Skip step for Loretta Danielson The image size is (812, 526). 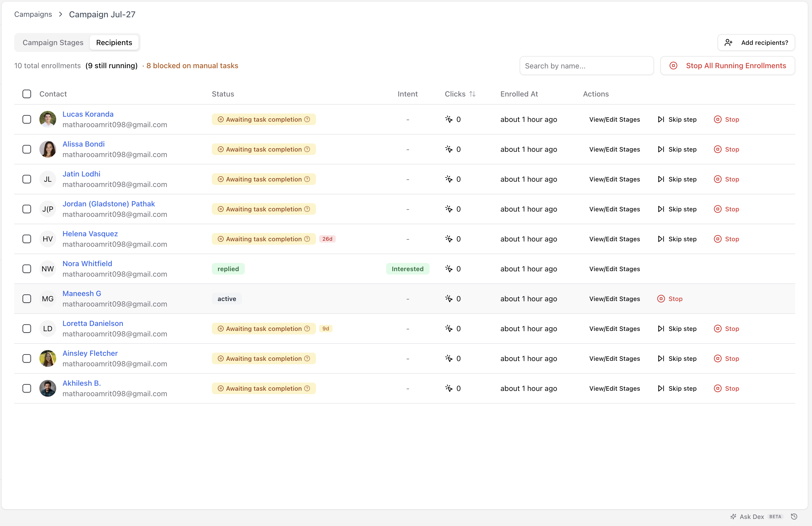point(677,329)
